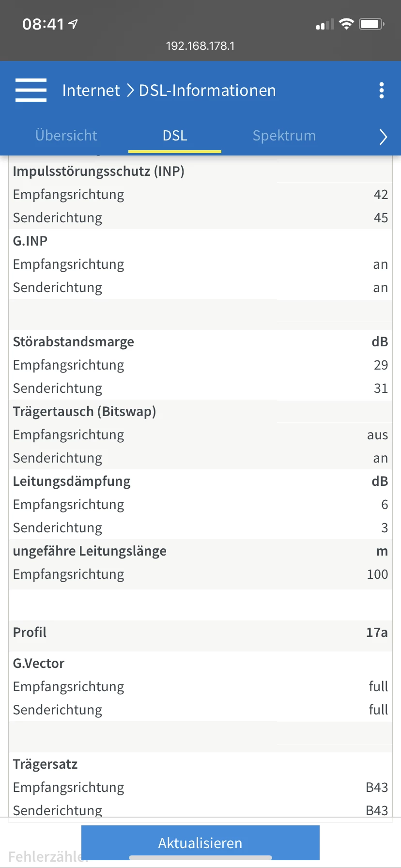Switch to the Übersicht tab
This screenshot has width=401, height=868.
[x=66, y=136]
